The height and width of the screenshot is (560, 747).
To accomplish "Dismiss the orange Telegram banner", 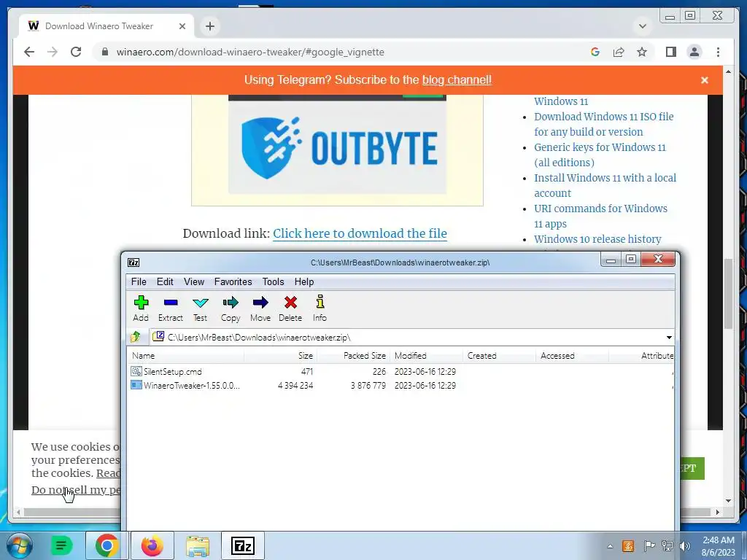I will 705,80.
